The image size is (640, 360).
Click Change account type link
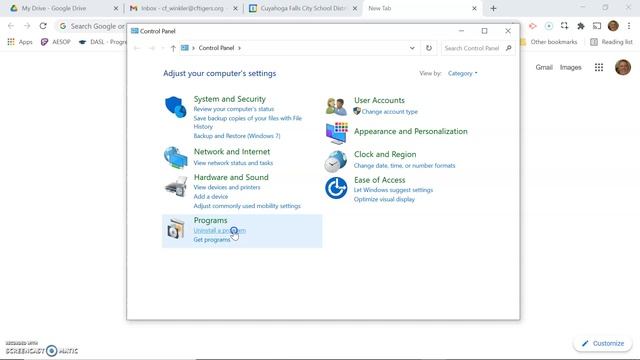pos(389,111)
